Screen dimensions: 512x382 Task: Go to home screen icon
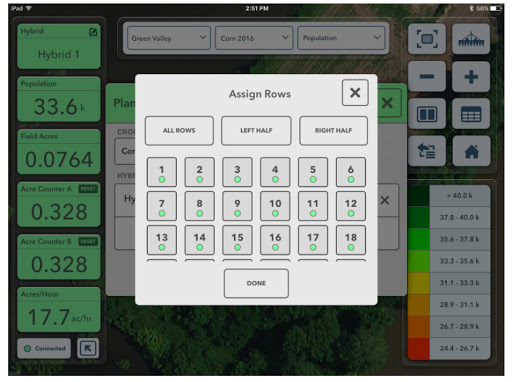pyautogui.click(x=471, y=151)
